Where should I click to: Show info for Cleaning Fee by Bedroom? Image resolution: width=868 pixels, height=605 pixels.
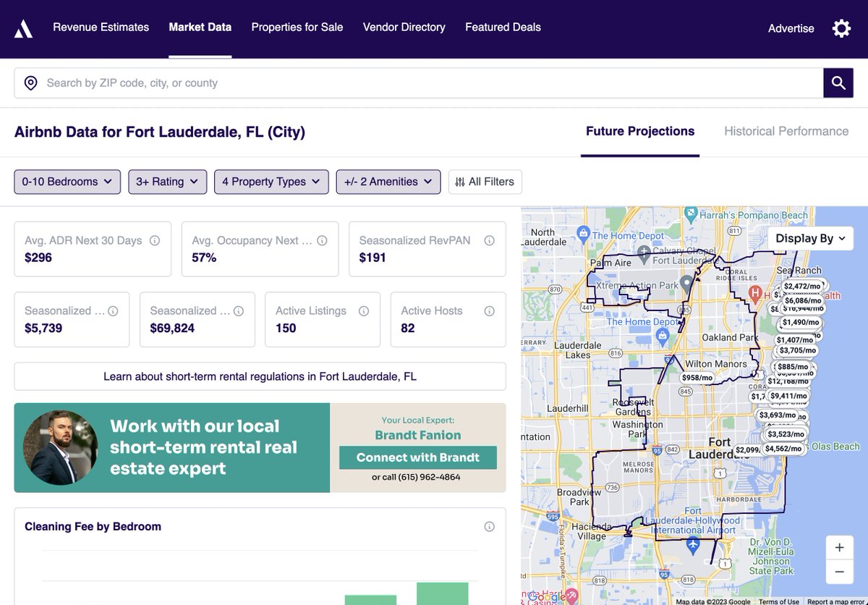489,526
